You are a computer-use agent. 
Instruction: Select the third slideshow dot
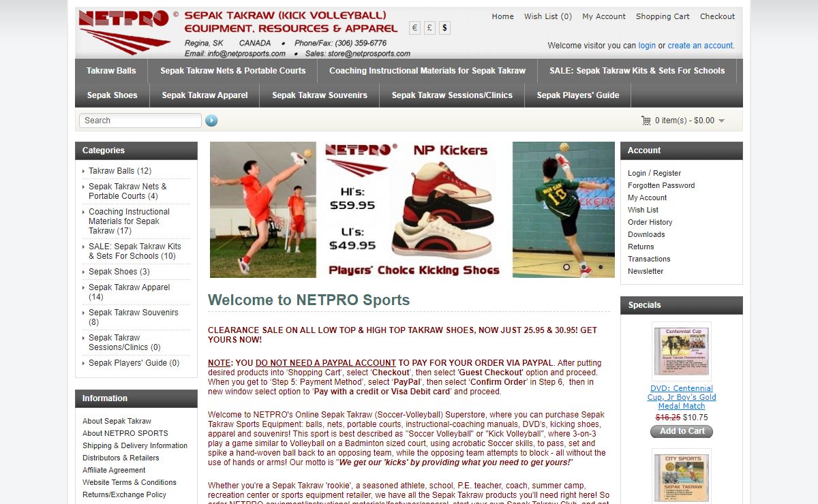pos(601,268)
